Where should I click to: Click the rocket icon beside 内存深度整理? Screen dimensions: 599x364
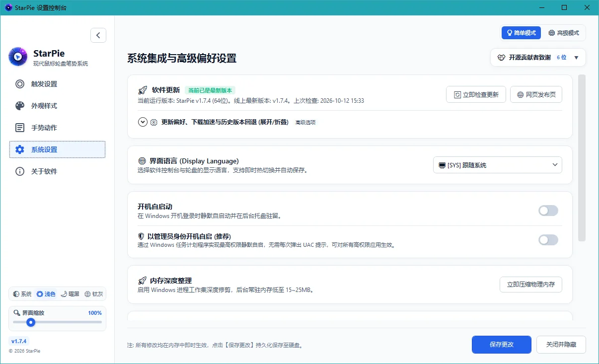click(143, 281)
